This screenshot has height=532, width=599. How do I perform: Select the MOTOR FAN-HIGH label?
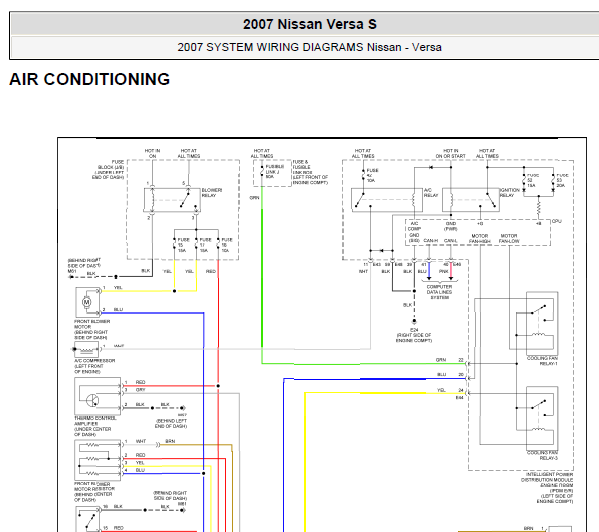point(480,239)
